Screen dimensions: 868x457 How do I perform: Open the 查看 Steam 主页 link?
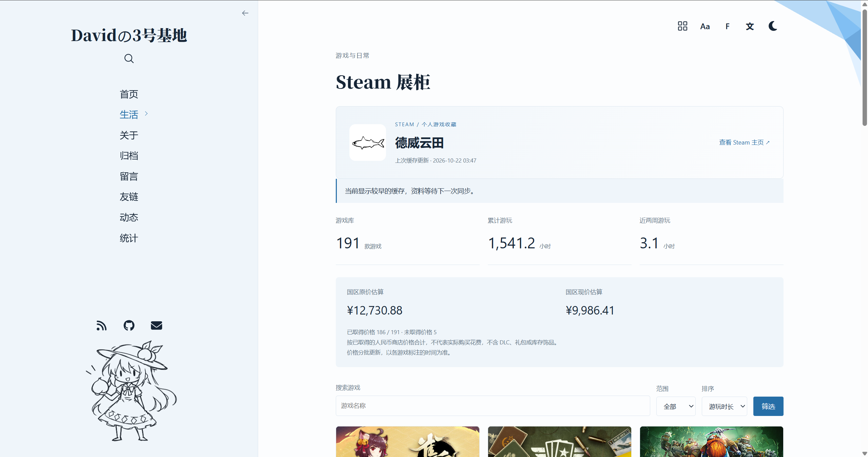(x=744, y=142)
